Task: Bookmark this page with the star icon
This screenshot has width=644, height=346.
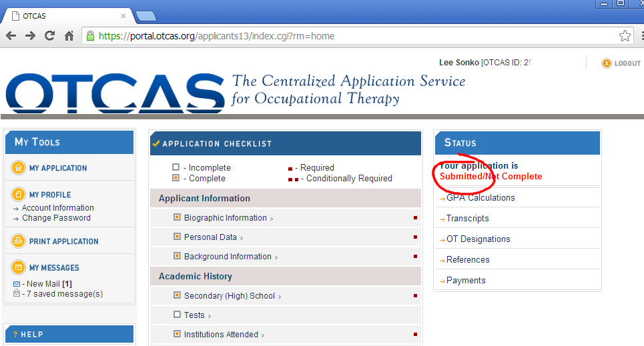Action: 625,36
